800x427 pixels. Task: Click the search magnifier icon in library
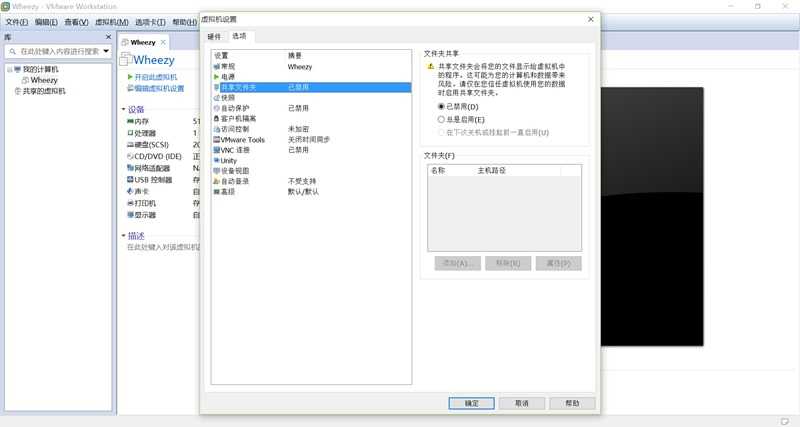pyautogui.click(x=13, y=52)
